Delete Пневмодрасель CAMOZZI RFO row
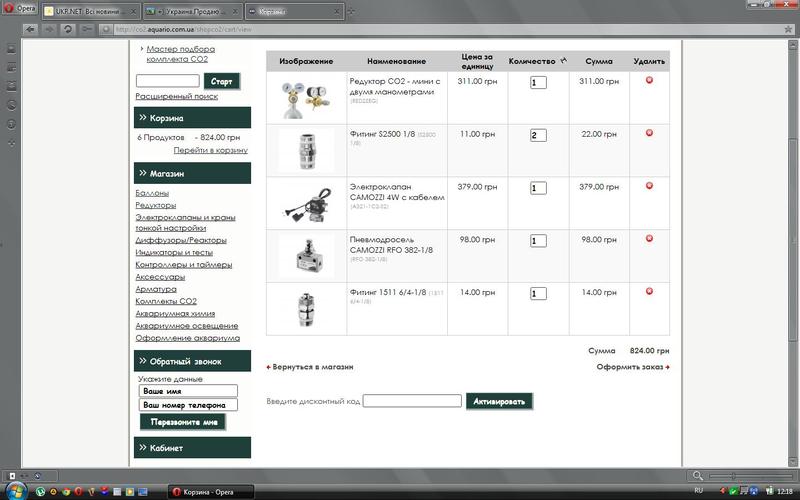This screenshot has height=500, width=800. coord(649,238)
